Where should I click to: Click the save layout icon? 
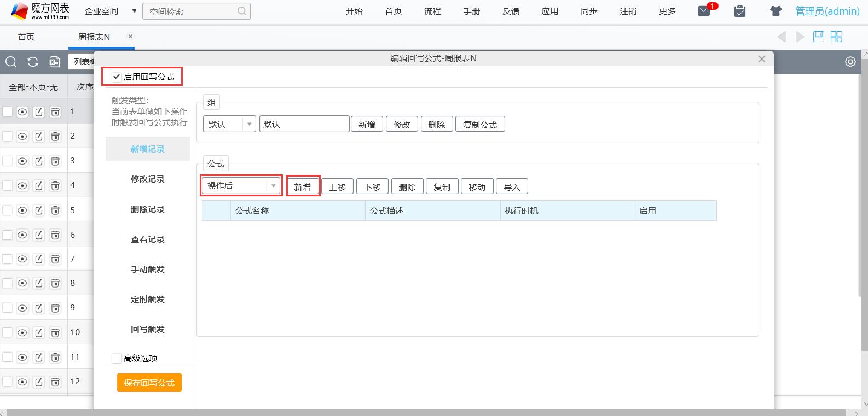[819, 37]
